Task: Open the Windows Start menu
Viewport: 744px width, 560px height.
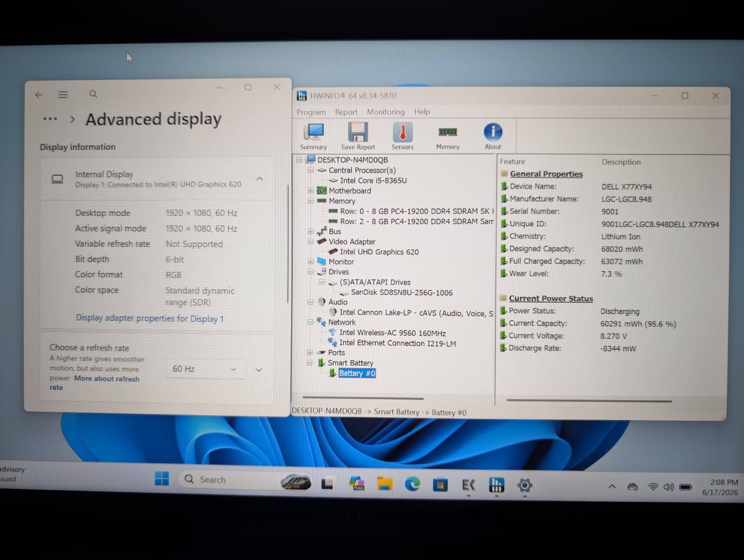Action: tap(162, 479)
